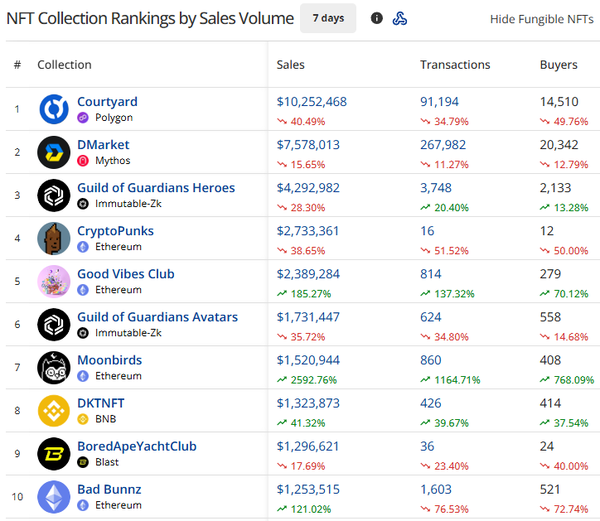600x521 pixels.
Task: Sort by the Buyers column header
Action: (558, 65)
